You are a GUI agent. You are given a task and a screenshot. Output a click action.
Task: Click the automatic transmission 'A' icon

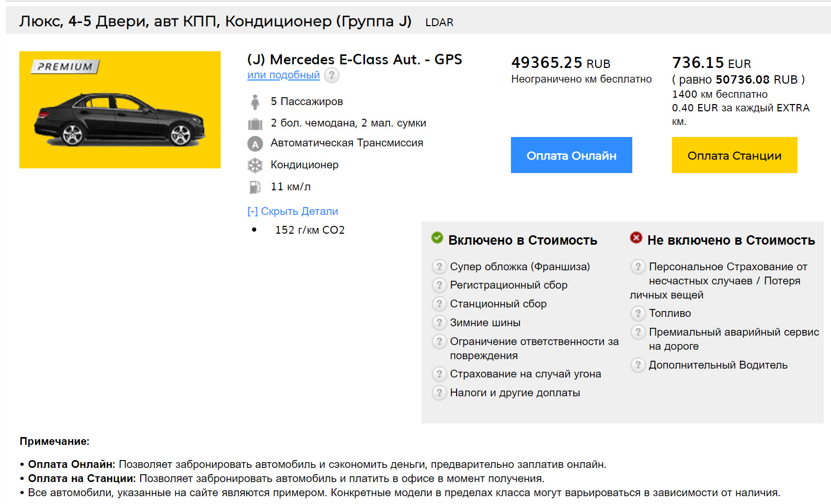255,144
